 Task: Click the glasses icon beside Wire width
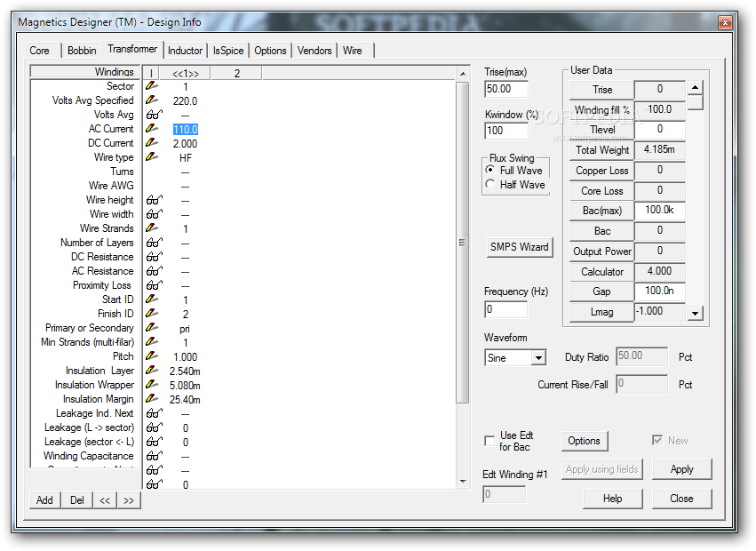[155, 214]
